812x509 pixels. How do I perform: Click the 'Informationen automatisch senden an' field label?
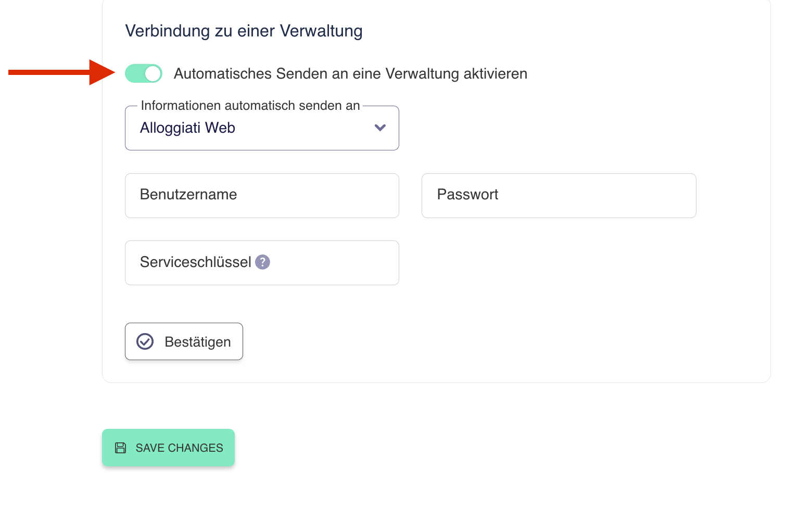tap(250, 106)
